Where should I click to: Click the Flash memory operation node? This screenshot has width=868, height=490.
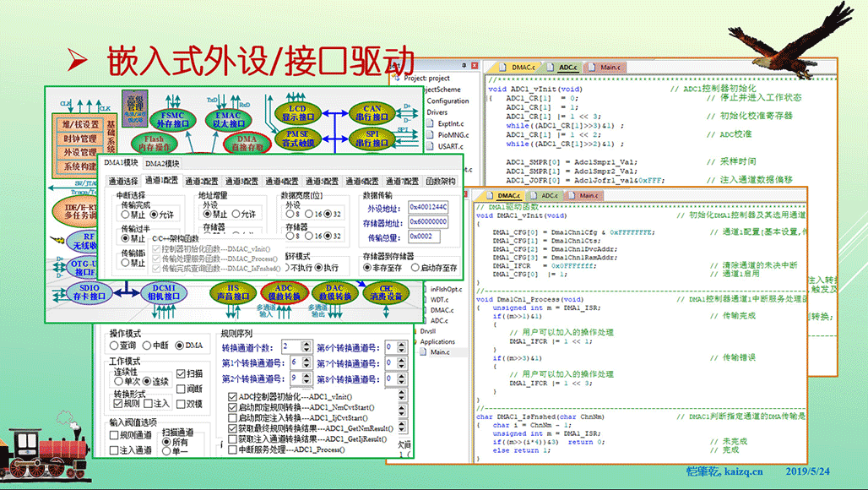tap(155, 143)
